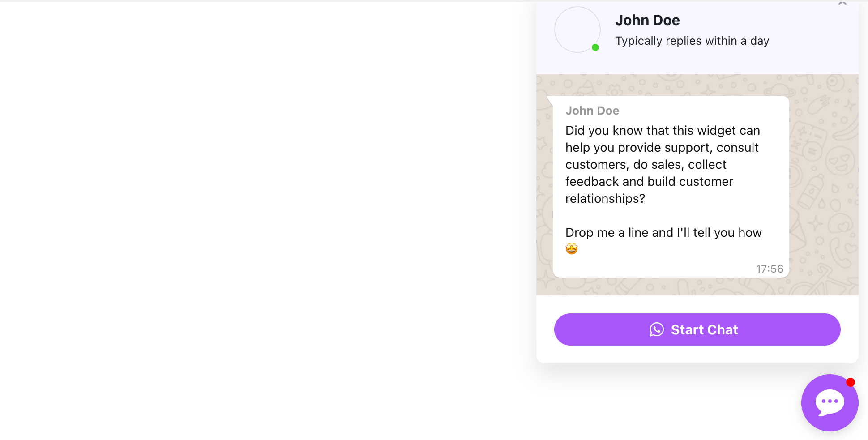Click the green online status indicator
The height and width of the screenshot is (440, 868).
pyautogui.click(x=595, y=47)
